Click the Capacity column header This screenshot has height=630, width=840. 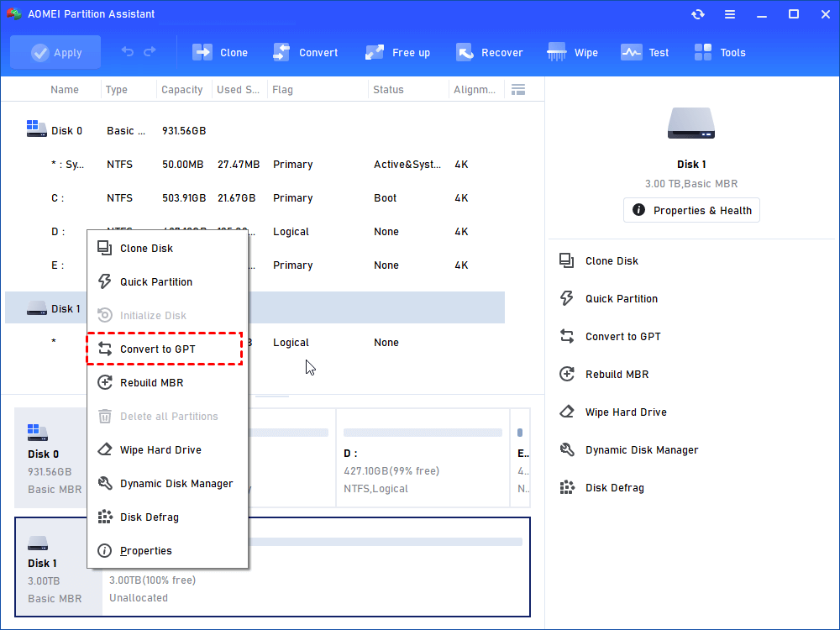click(x=182, y=89)
